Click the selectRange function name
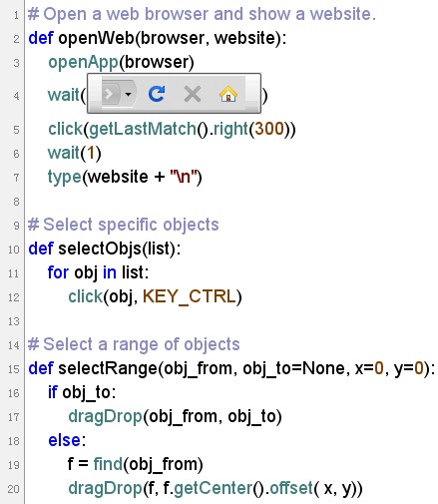Image resolution: width=438 pixels, height=504 pixels. point(108,368)
